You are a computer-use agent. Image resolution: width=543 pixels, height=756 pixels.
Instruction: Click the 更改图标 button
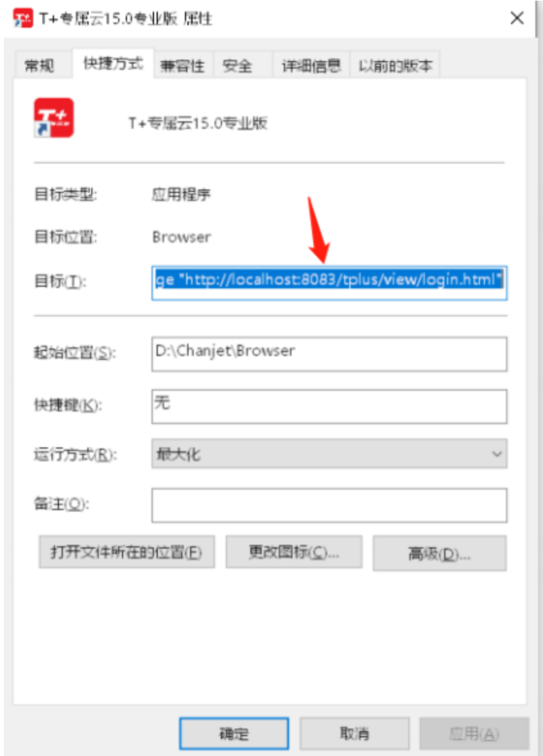(294, 552)
